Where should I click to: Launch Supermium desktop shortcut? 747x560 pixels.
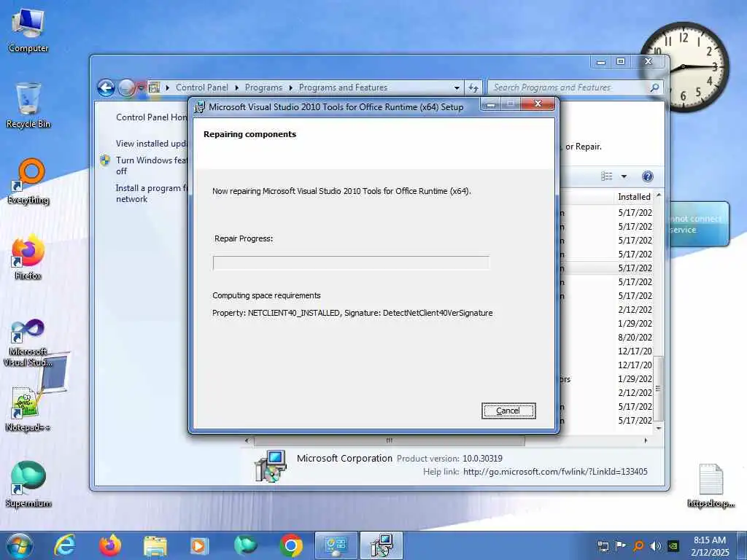[28, 484]
